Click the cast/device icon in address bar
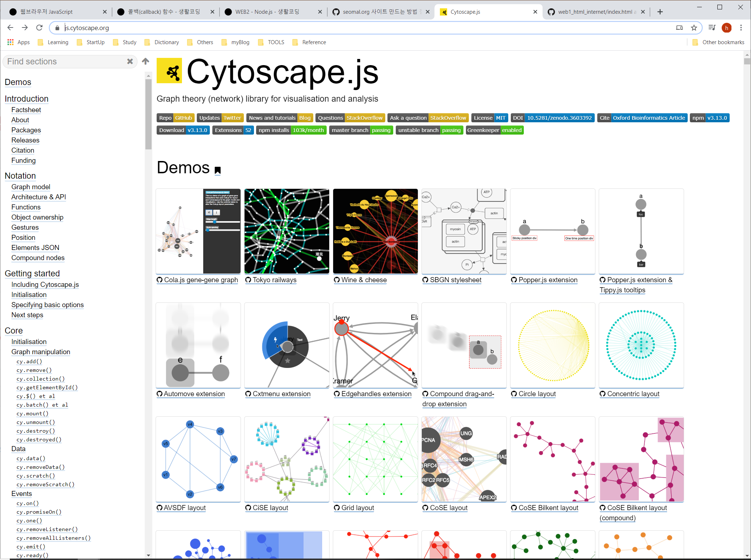 point(679,28)
